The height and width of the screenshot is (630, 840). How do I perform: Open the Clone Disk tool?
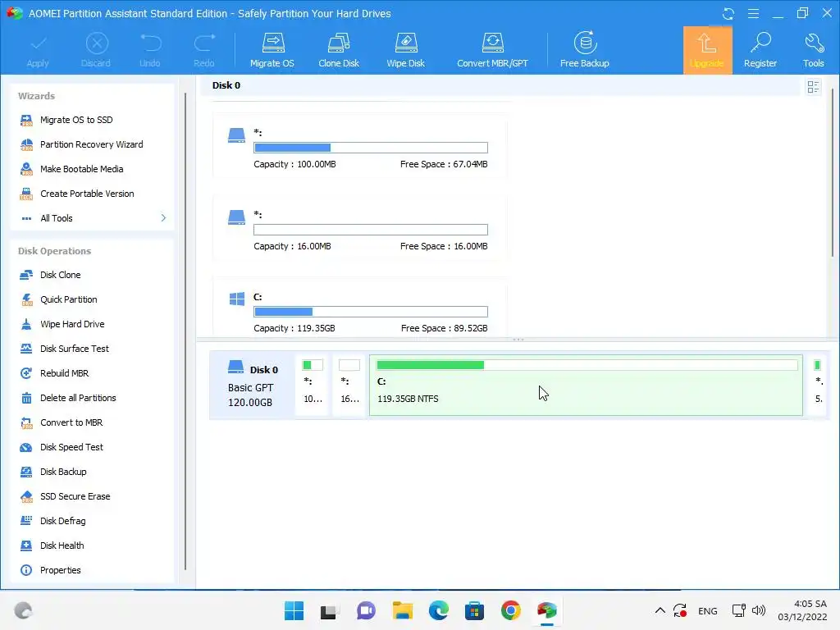pos(339,50)
